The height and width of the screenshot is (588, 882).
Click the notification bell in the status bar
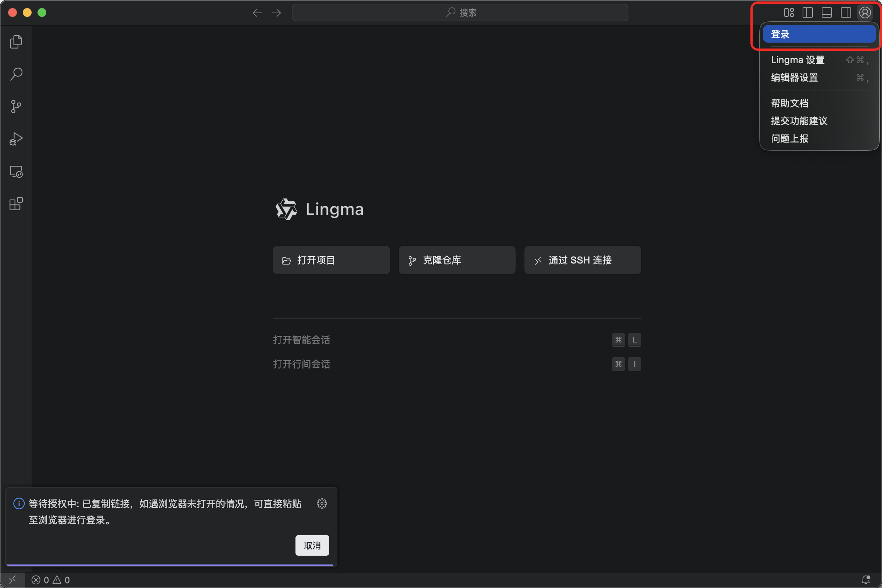pos(866,580)
